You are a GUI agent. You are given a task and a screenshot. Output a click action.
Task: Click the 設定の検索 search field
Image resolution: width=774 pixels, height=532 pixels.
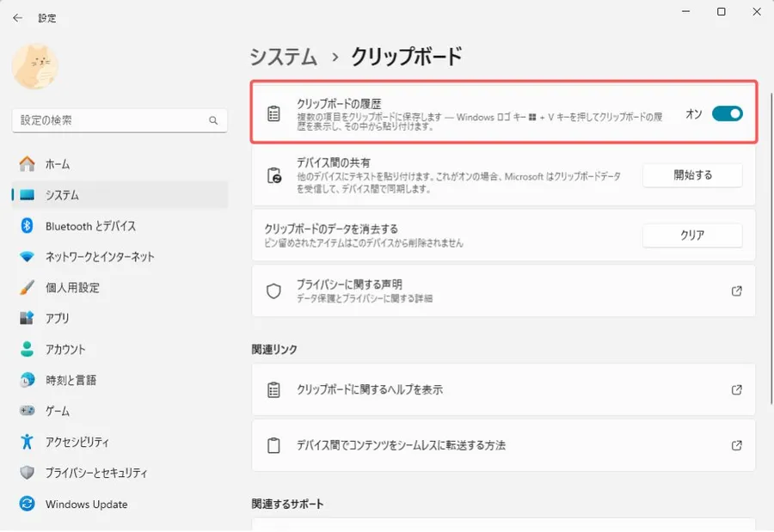pos(110,121)
